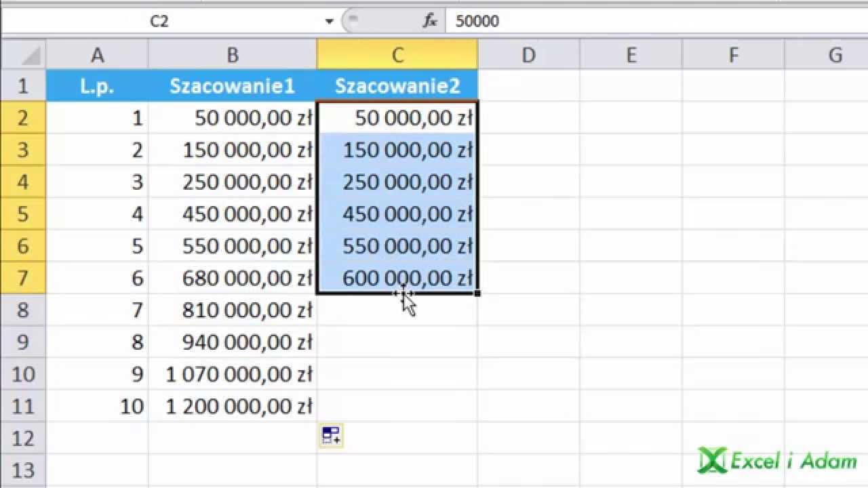Click cell C4 with 250 000,00 zł
The image size is (868, 488).
coord(397,182)
